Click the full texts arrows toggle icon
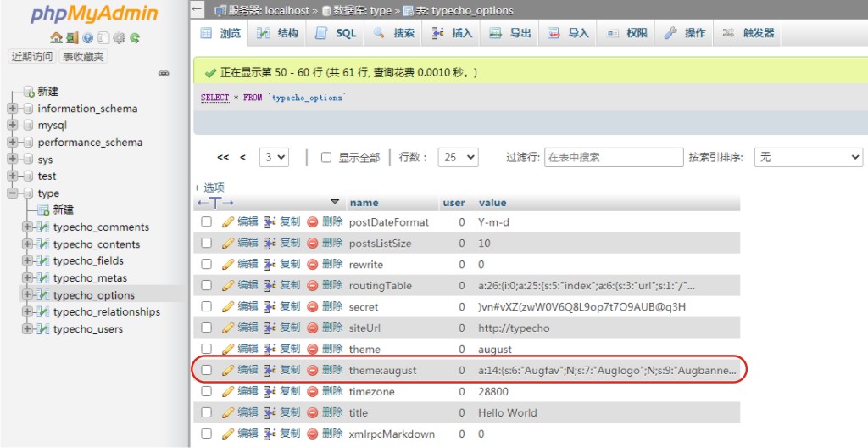 215,203
